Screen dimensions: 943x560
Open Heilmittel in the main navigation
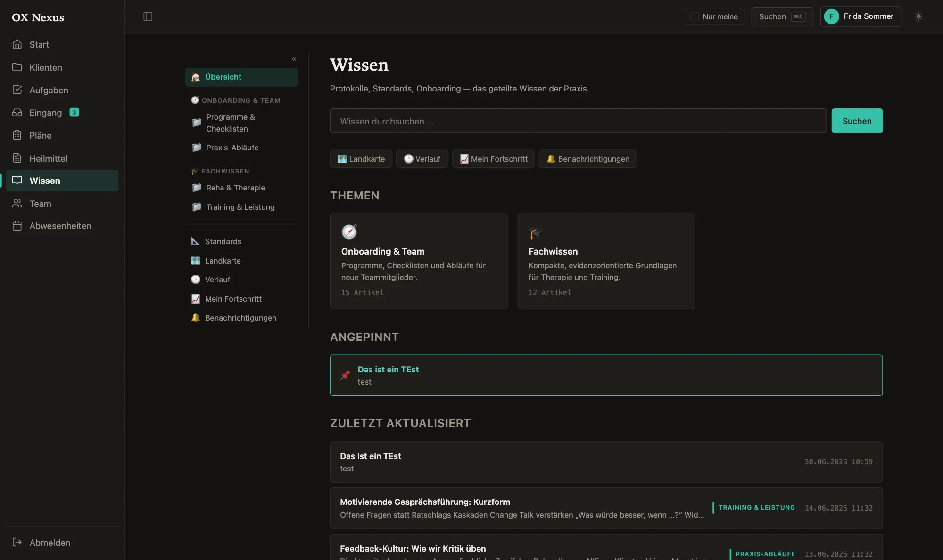tap(62, 158)
